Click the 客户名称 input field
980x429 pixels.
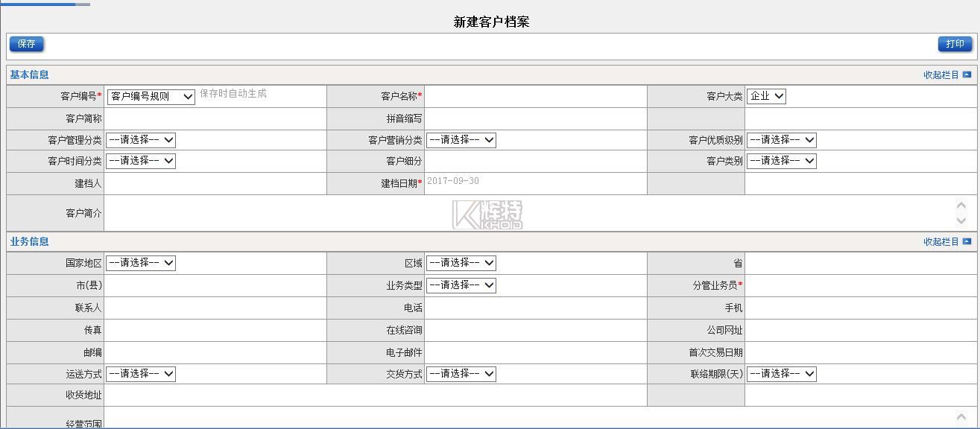pos(535,96)
